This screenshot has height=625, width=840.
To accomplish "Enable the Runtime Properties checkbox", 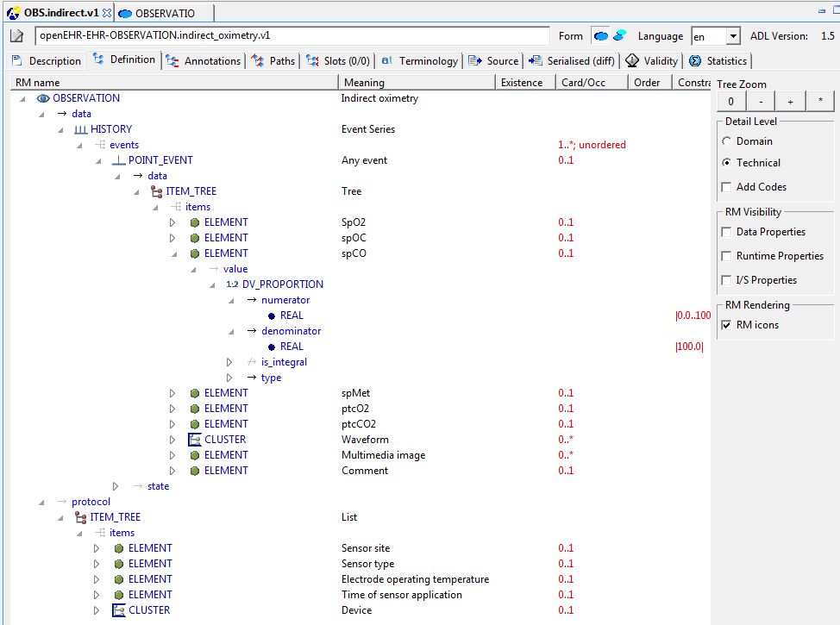I will 726,256.
